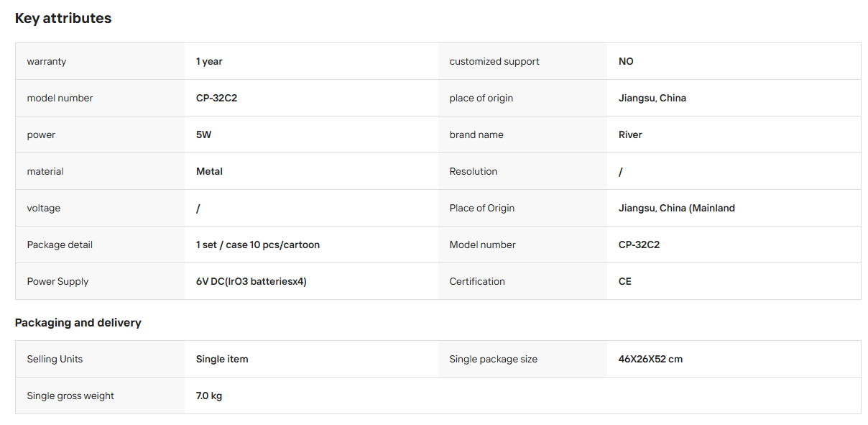Select the Selling Units Single item value

222,359
